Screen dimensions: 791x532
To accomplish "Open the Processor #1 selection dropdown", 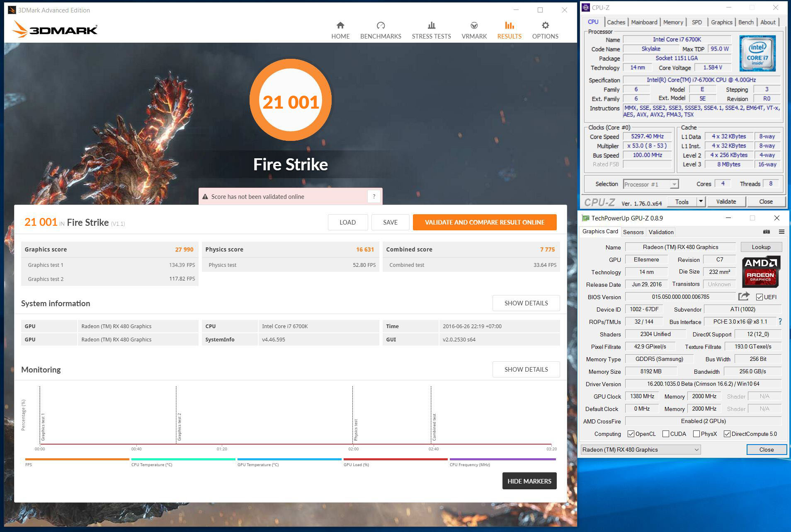I will [x=651, y=184].
